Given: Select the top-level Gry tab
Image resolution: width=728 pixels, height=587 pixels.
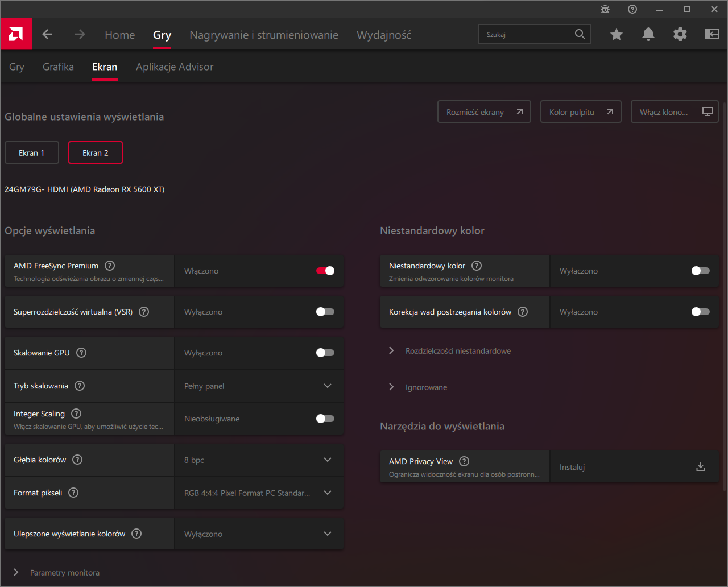Looking at the screenshot, I should pos(162,35).
